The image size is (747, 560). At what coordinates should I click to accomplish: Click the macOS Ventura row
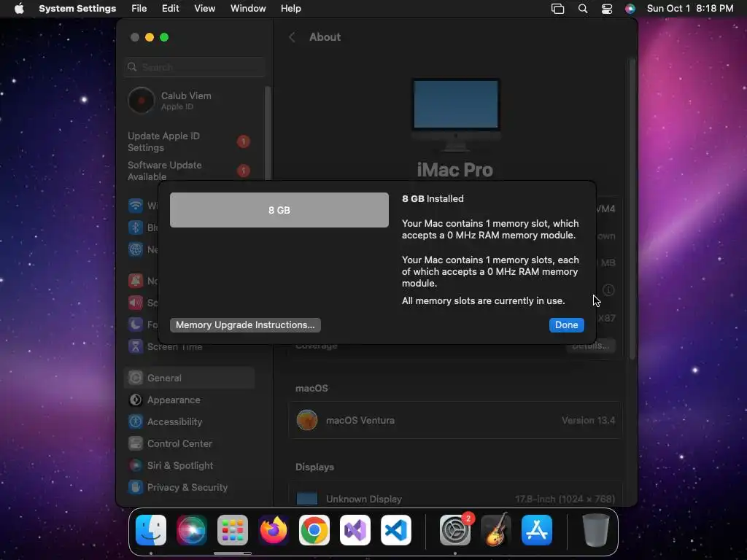coord(455,420)
